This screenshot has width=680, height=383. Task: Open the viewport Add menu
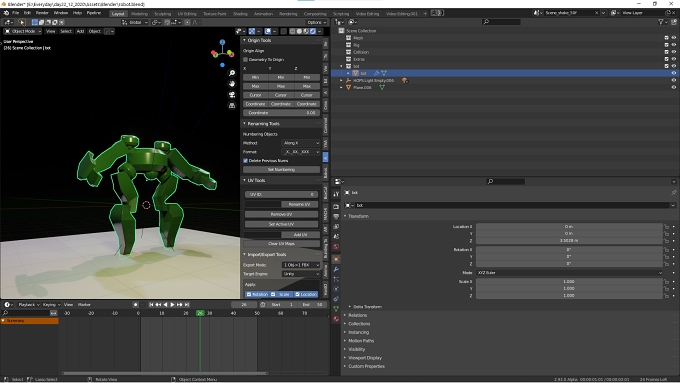tap(80, 31)
